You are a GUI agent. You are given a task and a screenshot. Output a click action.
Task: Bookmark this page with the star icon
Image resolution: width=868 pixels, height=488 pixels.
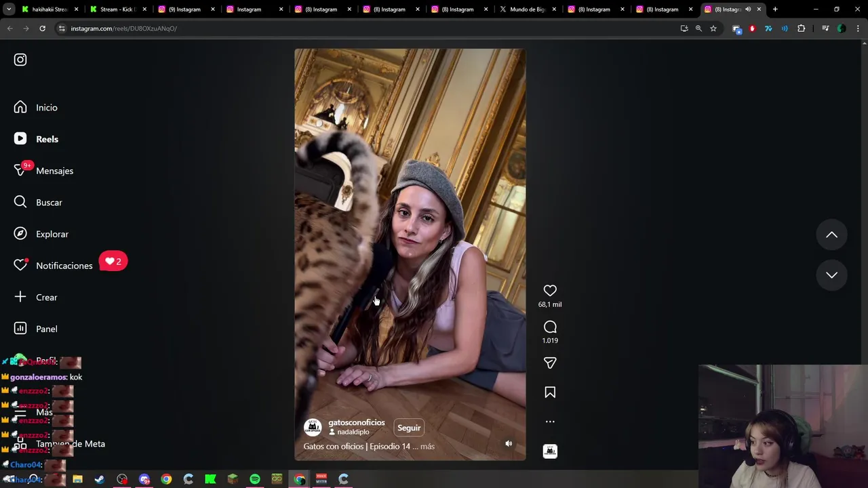[x=713, y=28]
